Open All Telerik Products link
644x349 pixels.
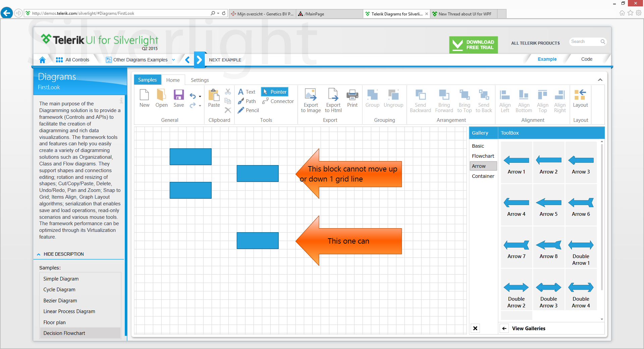535,43
